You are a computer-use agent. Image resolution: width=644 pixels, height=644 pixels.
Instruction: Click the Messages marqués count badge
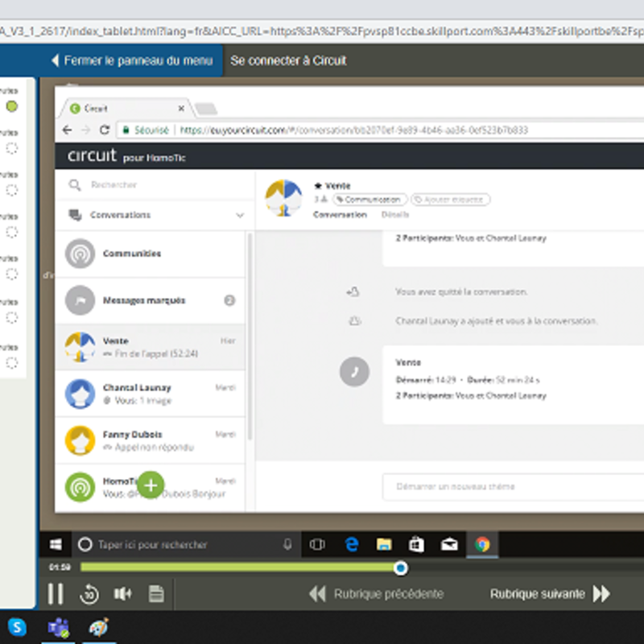(229, 300)
